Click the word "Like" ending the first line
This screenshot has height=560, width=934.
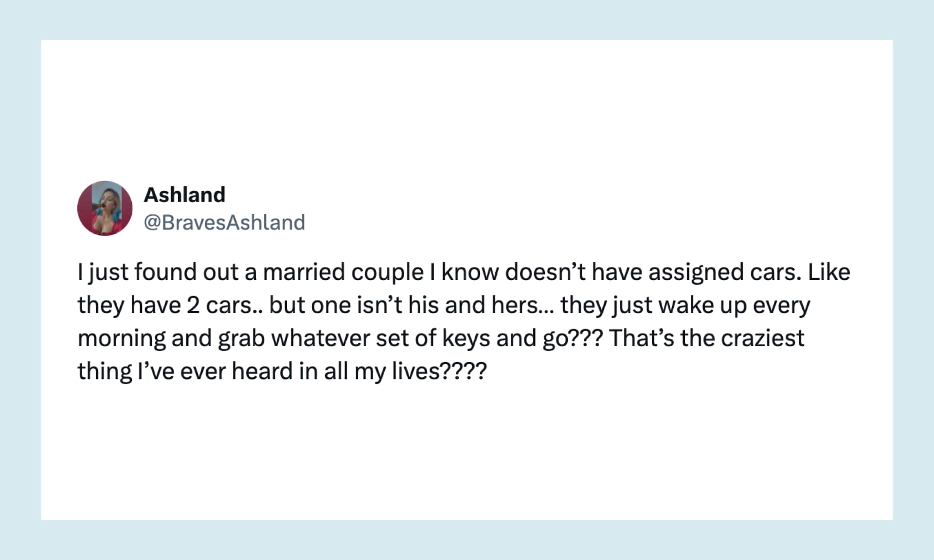pyautogui.click(x=829, y=272)
